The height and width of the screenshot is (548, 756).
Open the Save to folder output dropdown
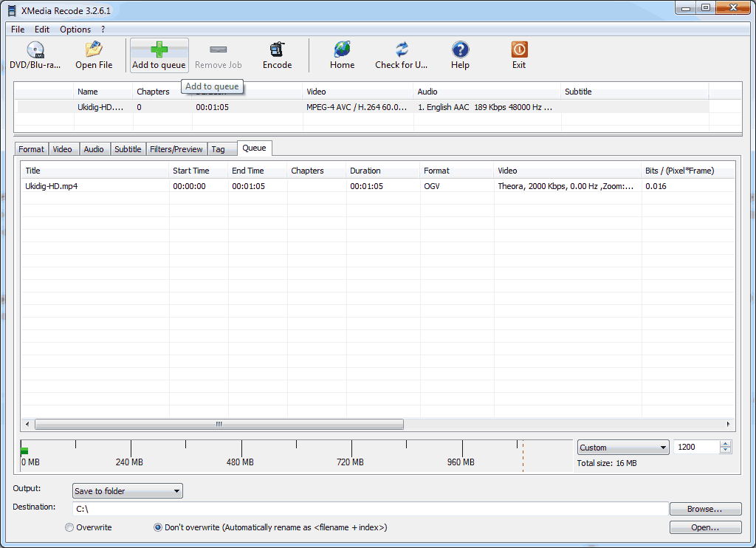127,491
